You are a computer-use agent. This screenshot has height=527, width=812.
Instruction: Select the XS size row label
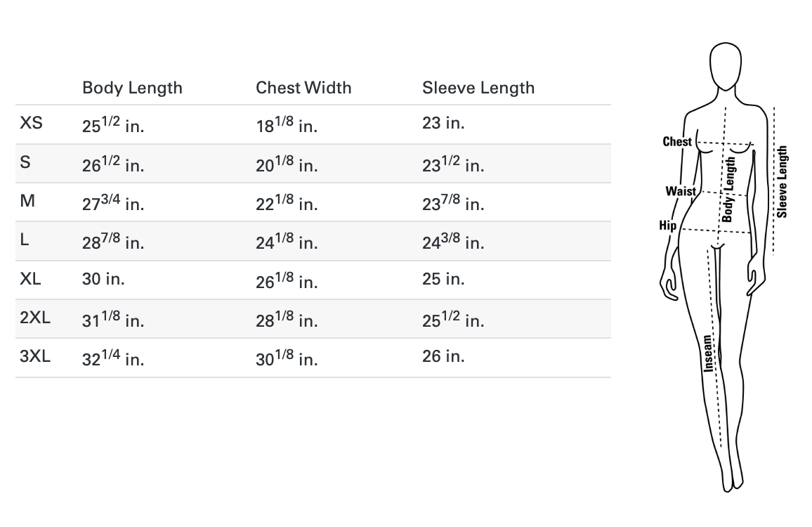(x=32, y=124)
